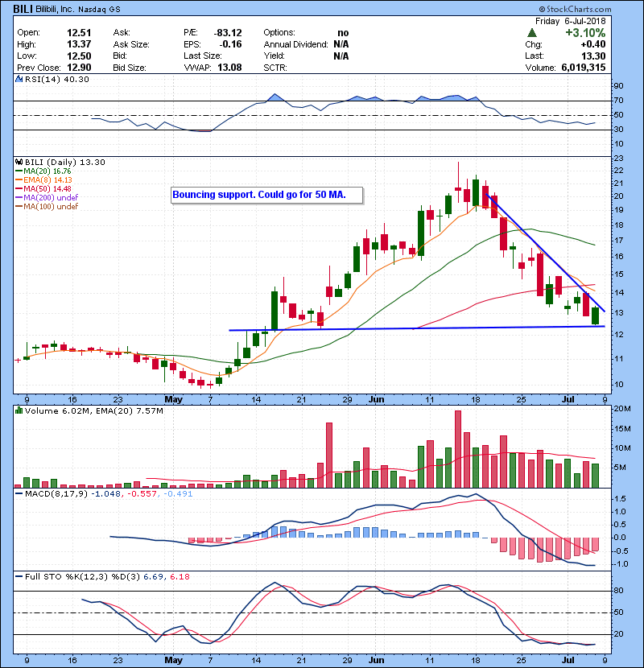Click the 20M label on volume scale
Image resolution: width=644 pixels, height=668 pixels.
tap(621, 409)
